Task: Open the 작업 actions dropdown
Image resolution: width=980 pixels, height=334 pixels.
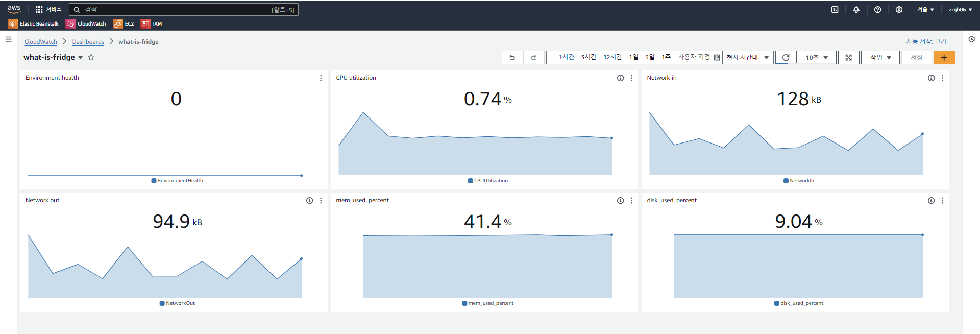Action: tap(880, 58)
